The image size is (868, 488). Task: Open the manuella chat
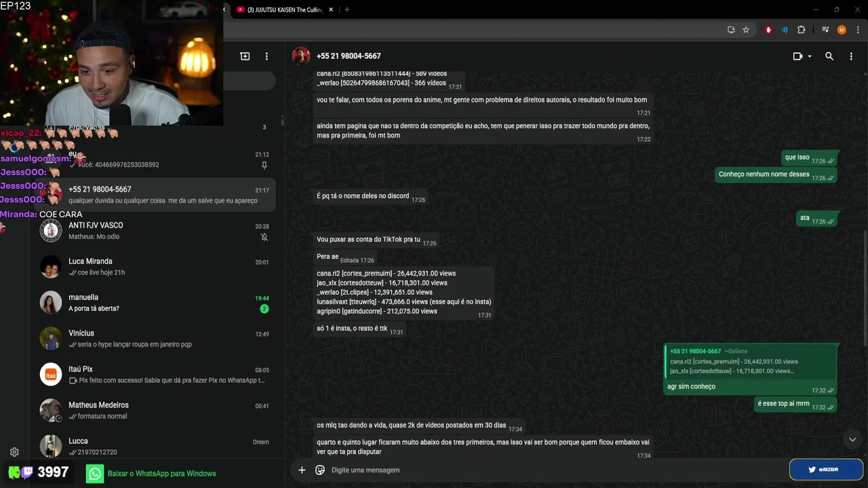point(155,302)
